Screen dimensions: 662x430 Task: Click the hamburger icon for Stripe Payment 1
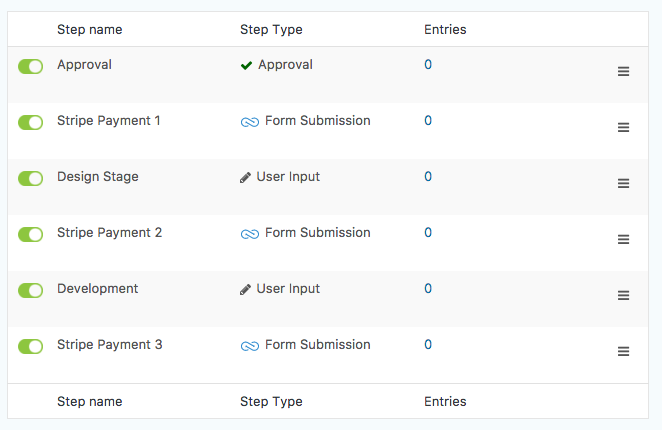[x=623, y=127]
